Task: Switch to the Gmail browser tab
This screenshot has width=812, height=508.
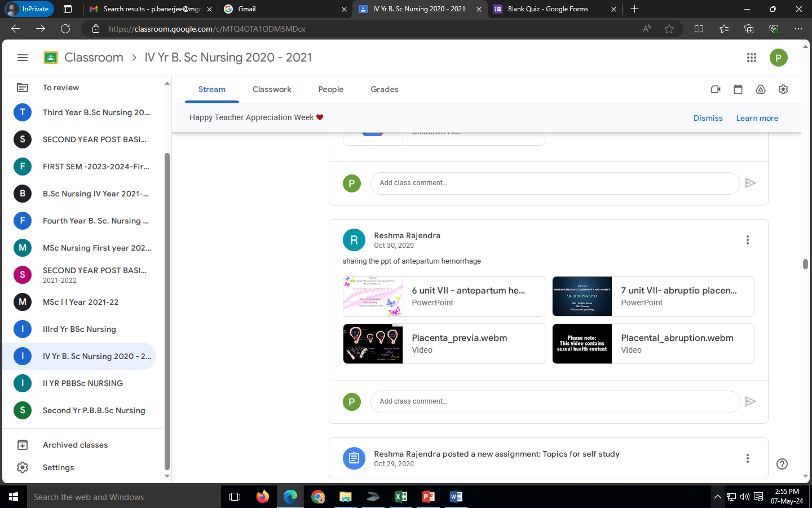Action: [x=284, y=9]
